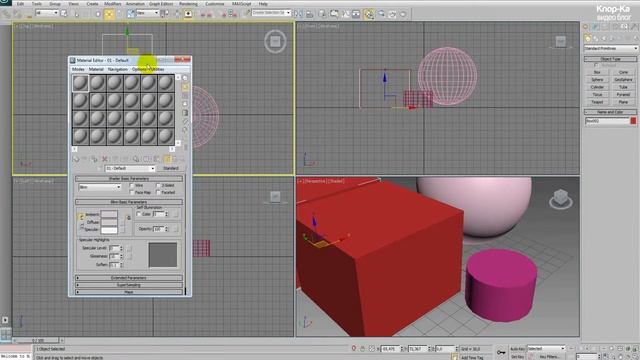The image size is (640, 360).
Task: Click Assign Material to Selection icon
Action: (x=94, y=159)
